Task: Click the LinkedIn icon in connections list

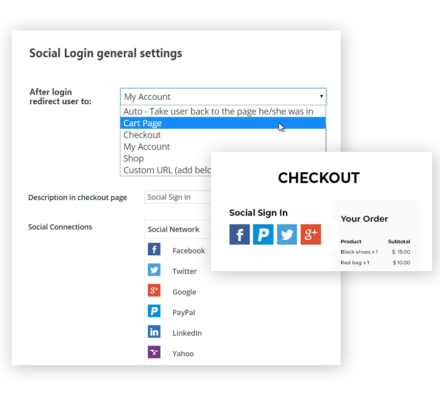Action: [x=154, y=332]
